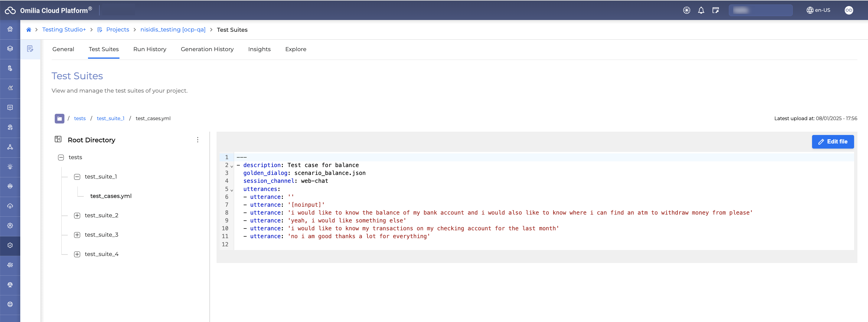The height and width of the screenshot is (322, 868).
Task: Expand test_suite_4 in the directory tree
Action: 77,254
